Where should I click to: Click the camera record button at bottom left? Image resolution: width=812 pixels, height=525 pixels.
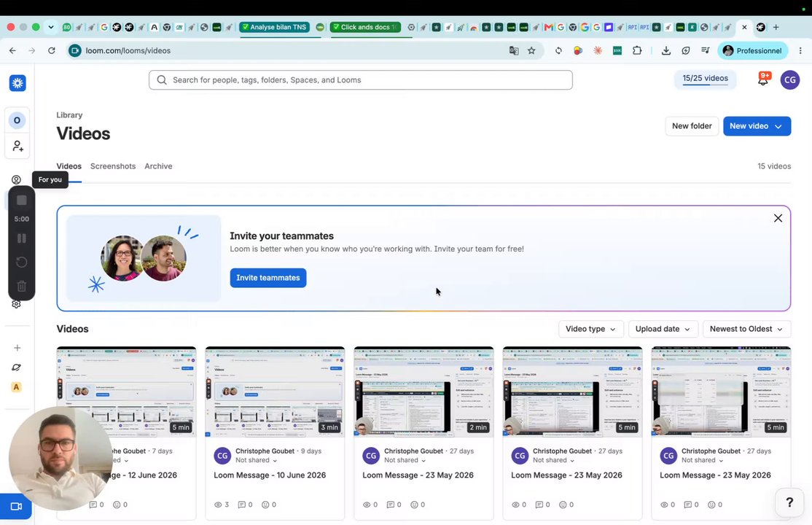16,506
